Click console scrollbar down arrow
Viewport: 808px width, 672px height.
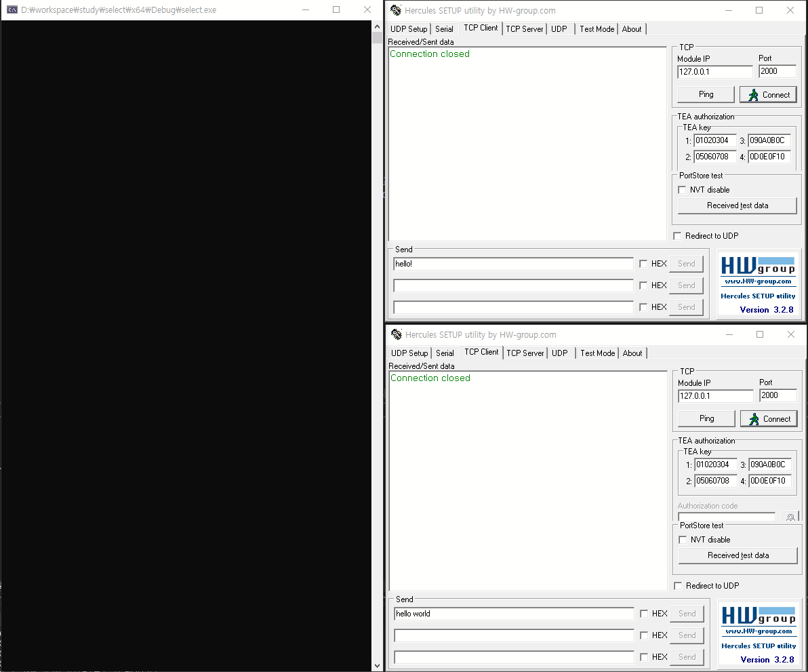pos(377,666)
